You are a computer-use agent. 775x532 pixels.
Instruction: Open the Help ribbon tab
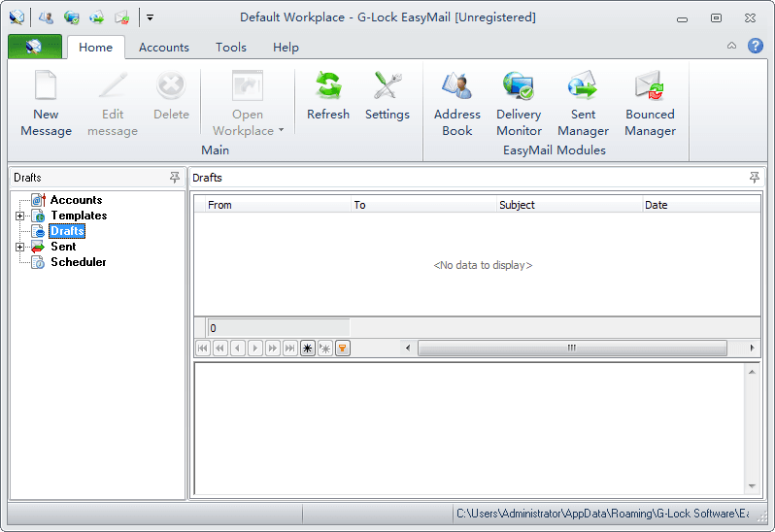[x=286, y=48]
